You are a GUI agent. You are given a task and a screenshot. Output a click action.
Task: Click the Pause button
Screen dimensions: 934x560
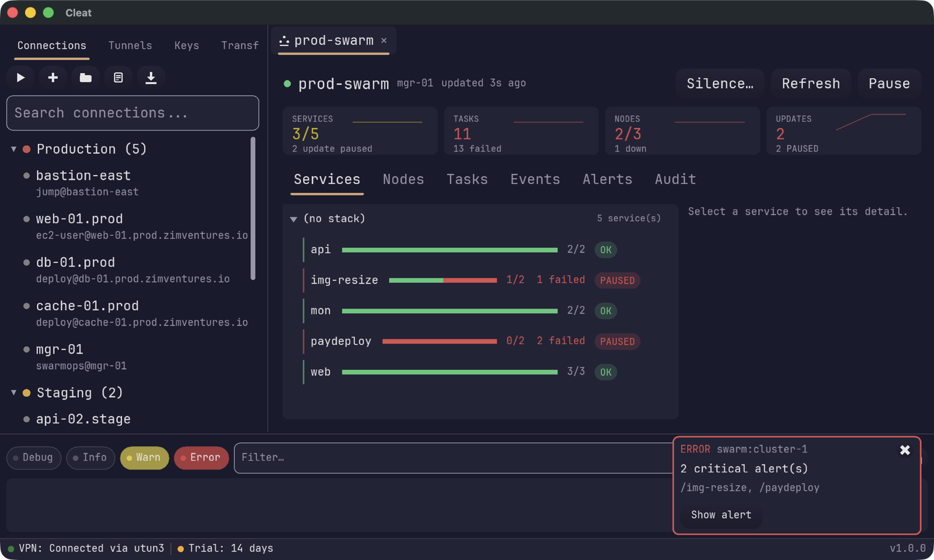pos(889,83)
